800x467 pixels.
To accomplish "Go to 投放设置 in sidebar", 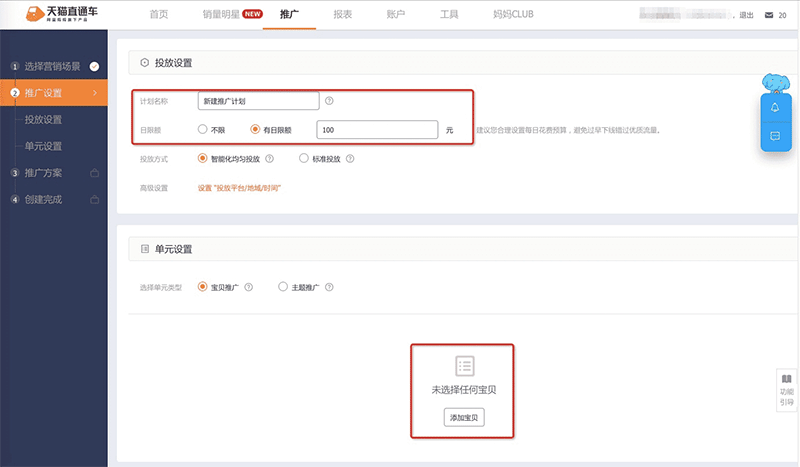I will pos(44,120).
